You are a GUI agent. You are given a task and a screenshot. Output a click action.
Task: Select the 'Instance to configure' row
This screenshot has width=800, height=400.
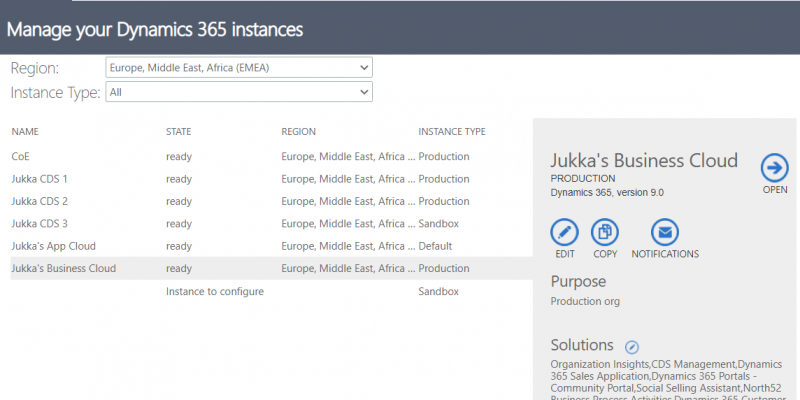point(271,291)
